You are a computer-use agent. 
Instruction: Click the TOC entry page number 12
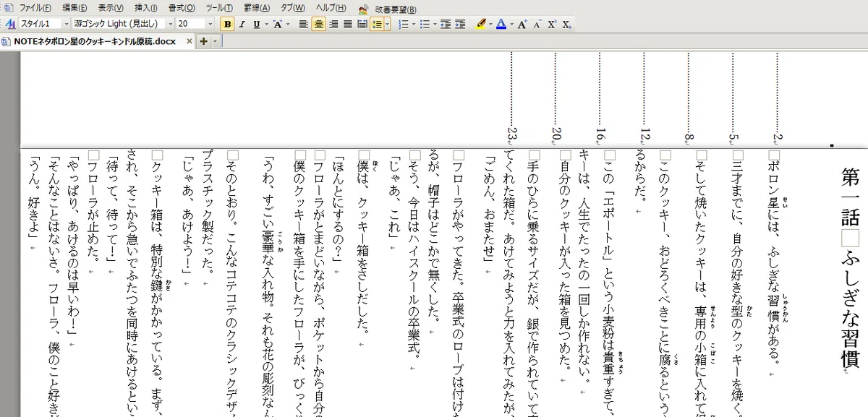click(644, 134)
